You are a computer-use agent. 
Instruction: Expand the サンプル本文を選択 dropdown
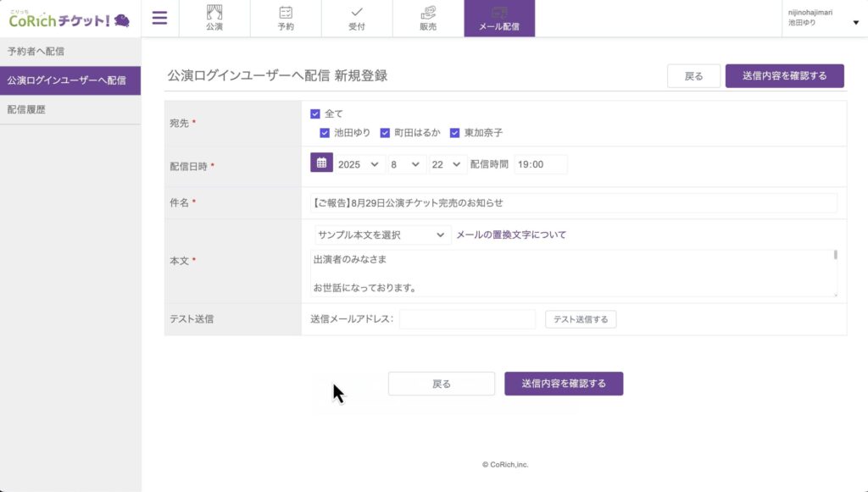[381, 235]
